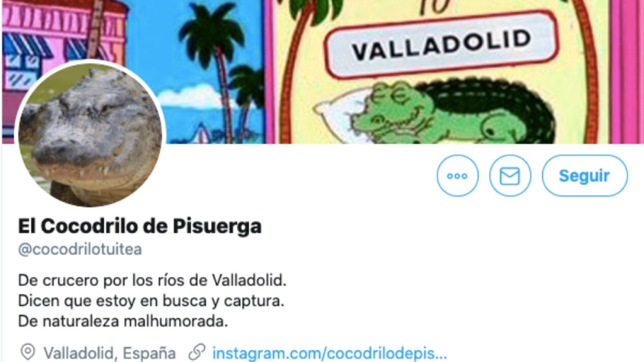Open the three-dots more options button
644x362 pixels.
(457, 176)
